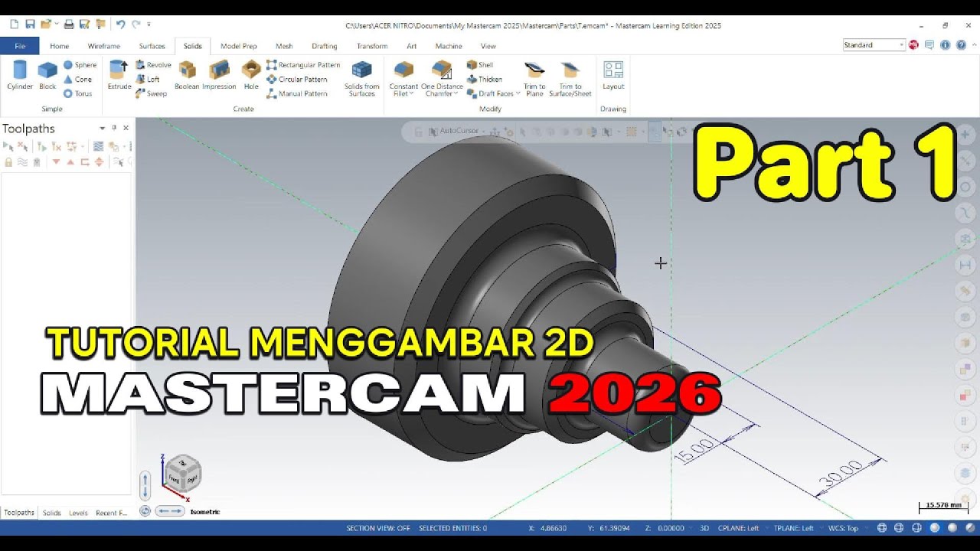Open the Impression tool
The width and height of the screenshot is (980, 551).
click(x=218, y=77)
